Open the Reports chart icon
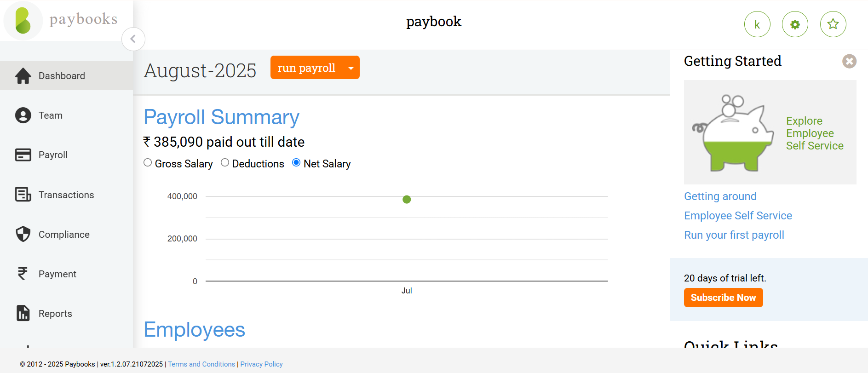This screenshot has height=373, width=868. click(x=23, y=313)
